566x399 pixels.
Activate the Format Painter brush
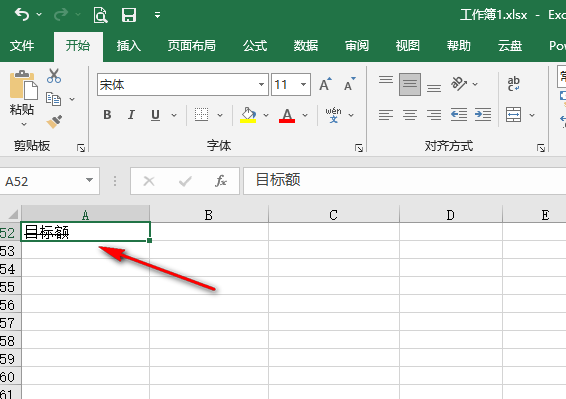point(54,122)
